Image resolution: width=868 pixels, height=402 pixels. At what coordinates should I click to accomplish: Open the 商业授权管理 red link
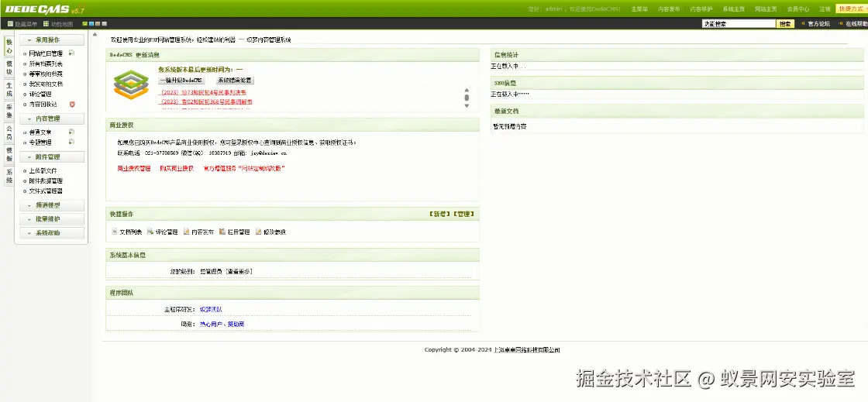point(134,168)
